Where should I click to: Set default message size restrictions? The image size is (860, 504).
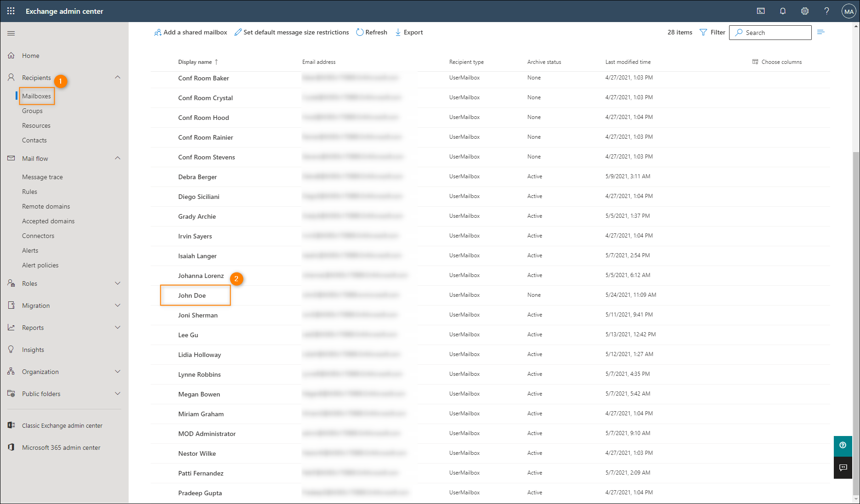coord(292,32)
